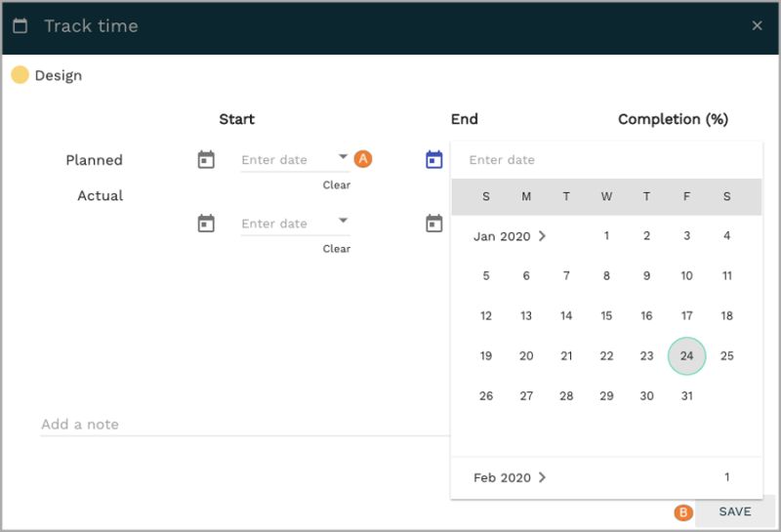Open the Actual end calendar icon
The width and height of the screenshot is (781, 532).
[433, 224]
